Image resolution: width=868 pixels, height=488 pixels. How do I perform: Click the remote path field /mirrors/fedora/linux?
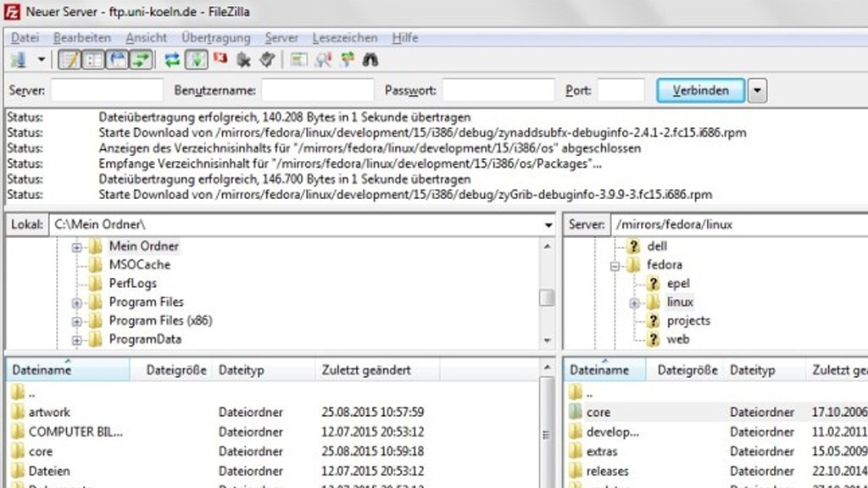[x=739, y=225]
